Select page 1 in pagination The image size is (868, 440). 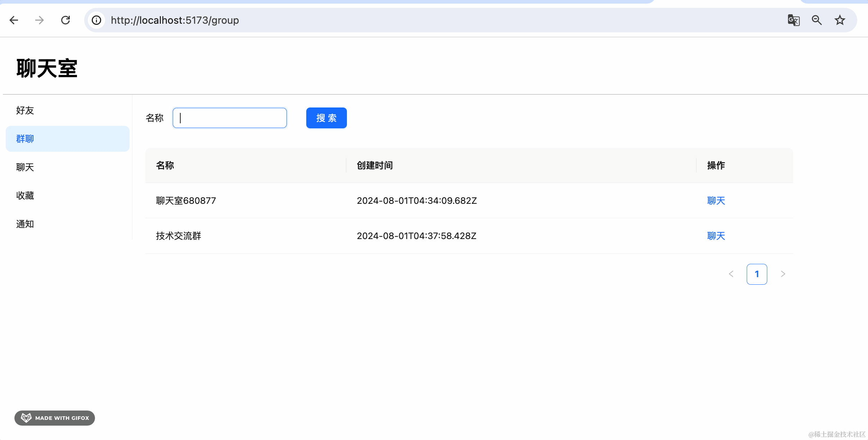[x=757, y=274]
